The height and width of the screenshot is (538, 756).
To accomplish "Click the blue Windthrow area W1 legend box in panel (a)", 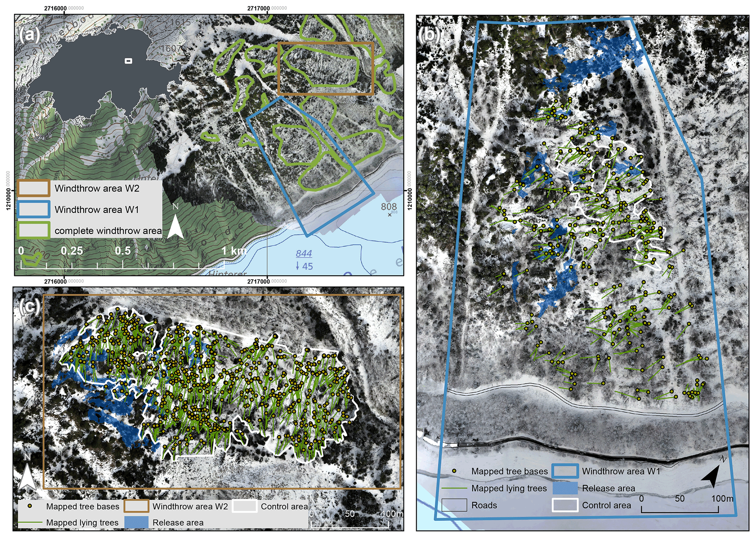I will (x=33, y=209).
